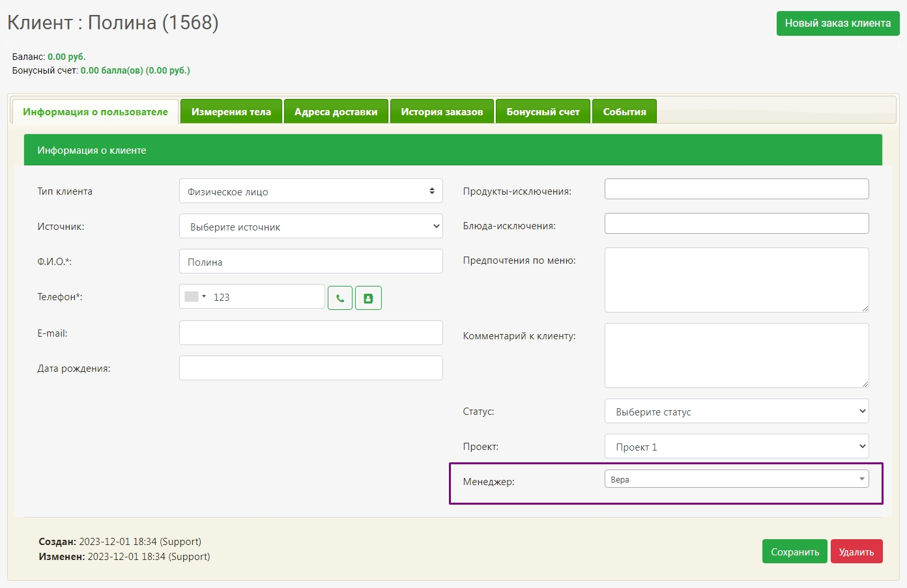Click the address book contact icon
This screenshot has height=588, width=907.
click(x=368, y=298)
